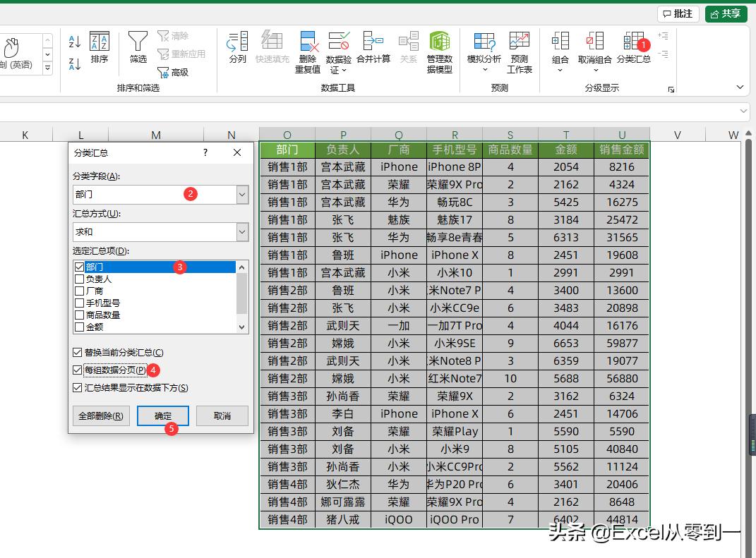The width and height of the screenshot is (756, 558).
Task: Click the 全部删除 (Remove All) button
Action: click(x=100, y=416)
